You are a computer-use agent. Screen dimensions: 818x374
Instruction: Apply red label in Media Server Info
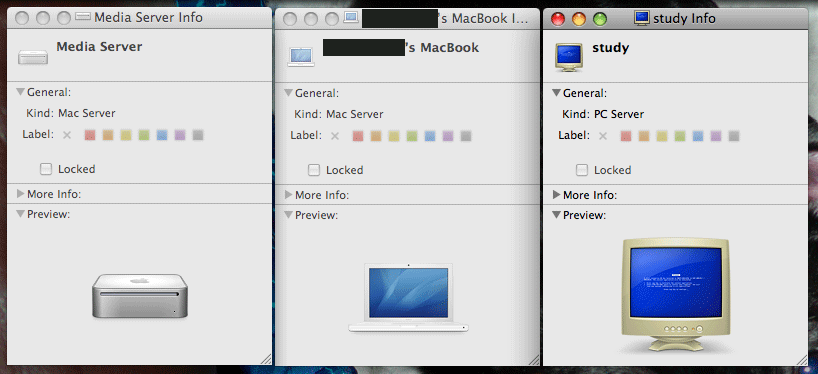[x=90, y=135]
